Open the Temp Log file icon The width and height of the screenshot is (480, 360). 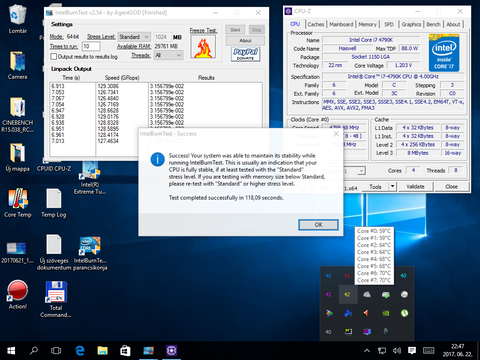pyautogui.click(x=54, y=203)
